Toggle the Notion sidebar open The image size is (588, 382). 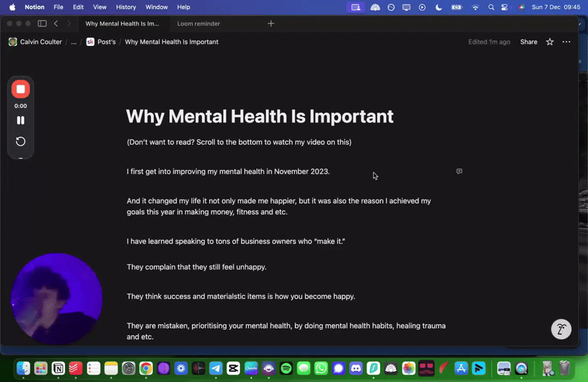pyautogui.click(x=42, y=23)
